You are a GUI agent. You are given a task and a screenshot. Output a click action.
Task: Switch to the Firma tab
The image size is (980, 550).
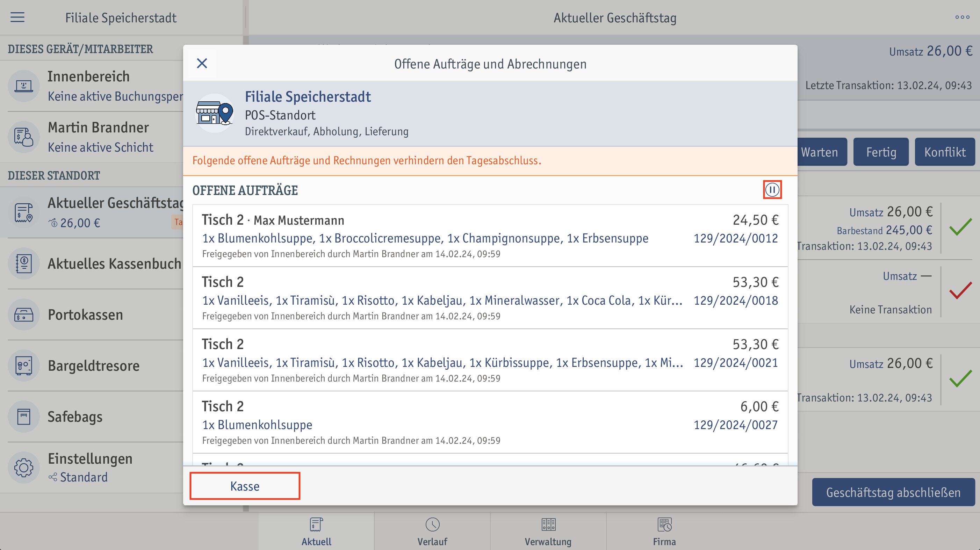pos(664,531)
